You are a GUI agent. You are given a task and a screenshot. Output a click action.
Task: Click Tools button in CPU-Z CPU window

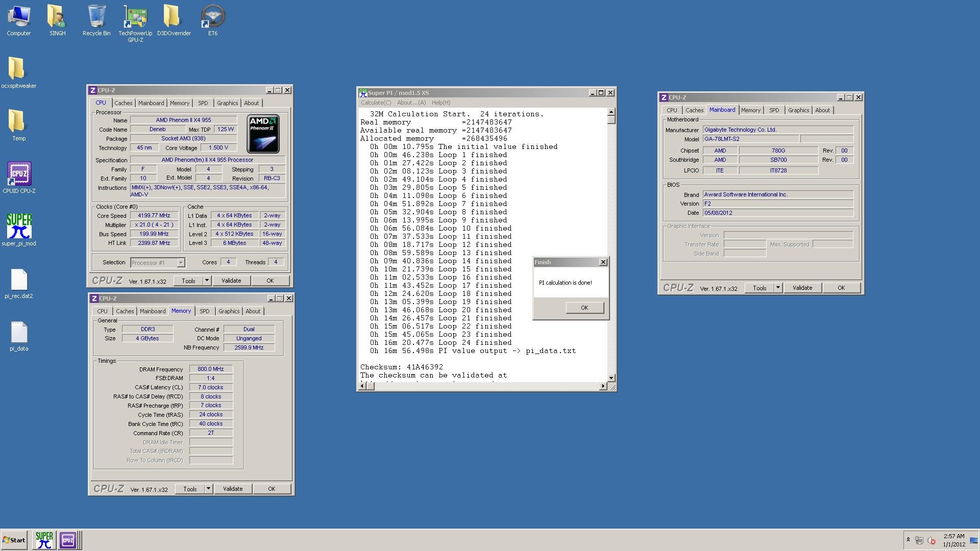(x=188, y=281)
